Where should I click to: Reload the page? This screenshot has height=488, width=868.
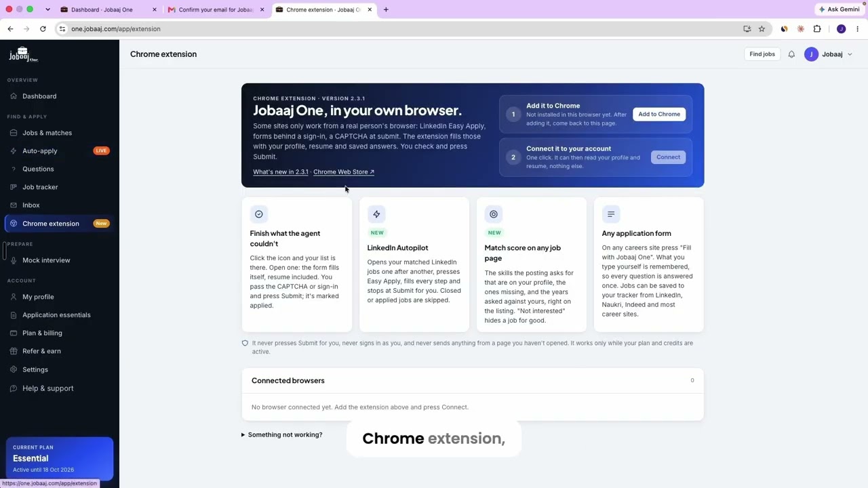tap(43, 29)
